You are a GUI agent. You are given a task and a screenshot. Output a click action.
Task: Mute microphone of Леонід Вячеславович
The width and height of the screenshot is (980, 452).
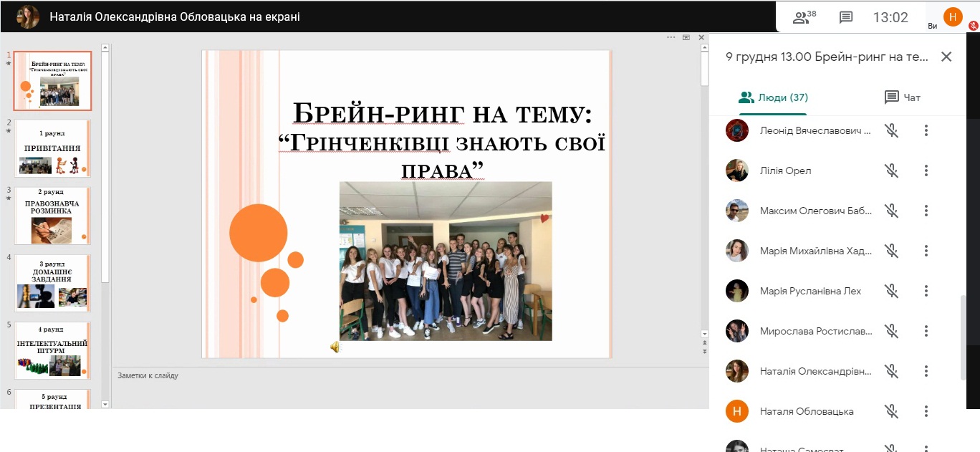tap(891, 130)
